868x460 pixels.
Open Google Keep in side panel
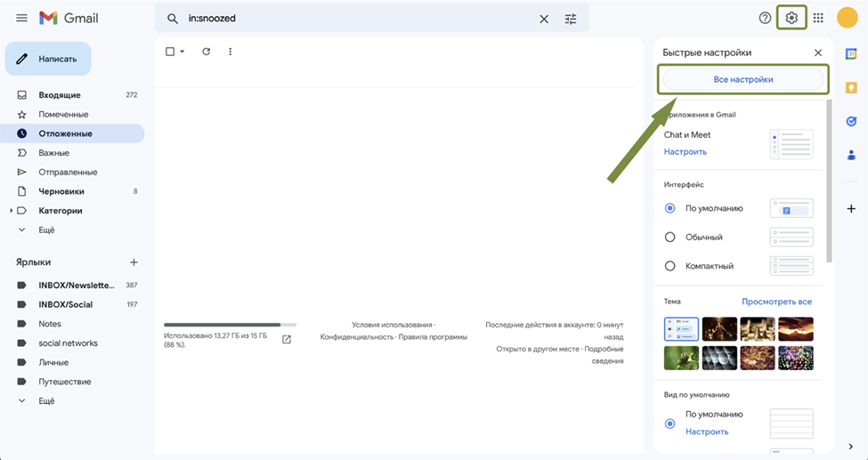[x=851, y=87]
